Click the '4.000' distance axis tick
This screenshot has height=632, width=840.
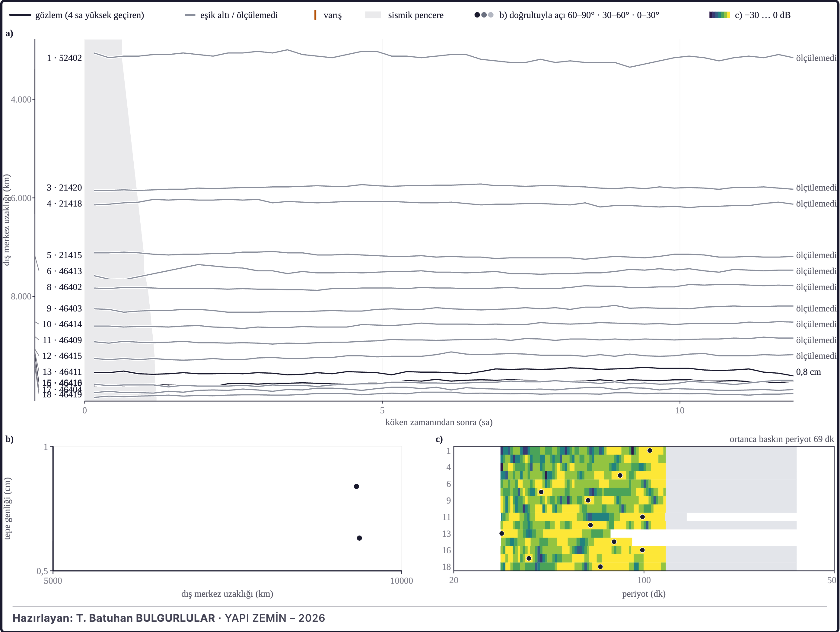pos(21,100)
